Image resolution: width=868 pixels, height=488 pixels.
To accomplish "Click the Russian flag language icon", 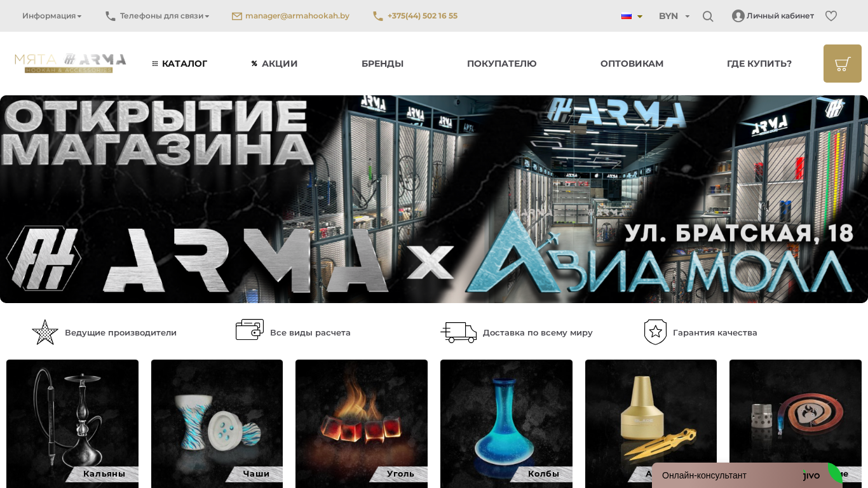I will pyautogui.click(x=627, y=16).
